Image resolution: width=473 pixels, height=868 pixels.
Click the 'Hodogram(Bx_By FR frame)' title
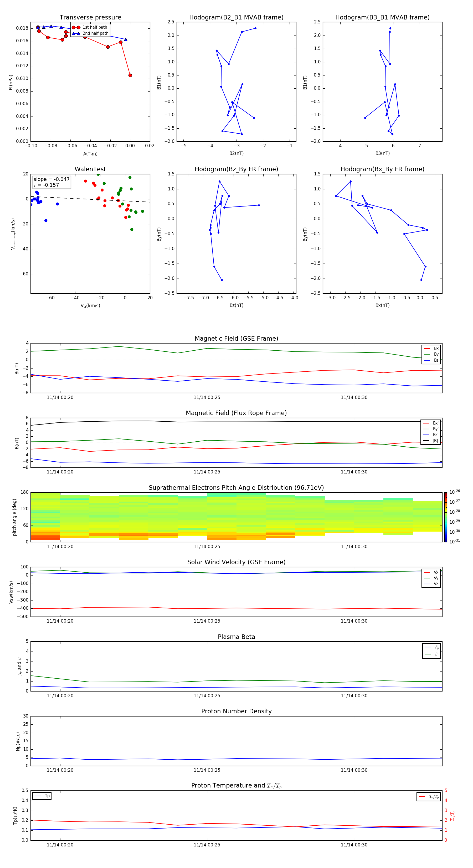pyautogui.click(x=382, y=169)
